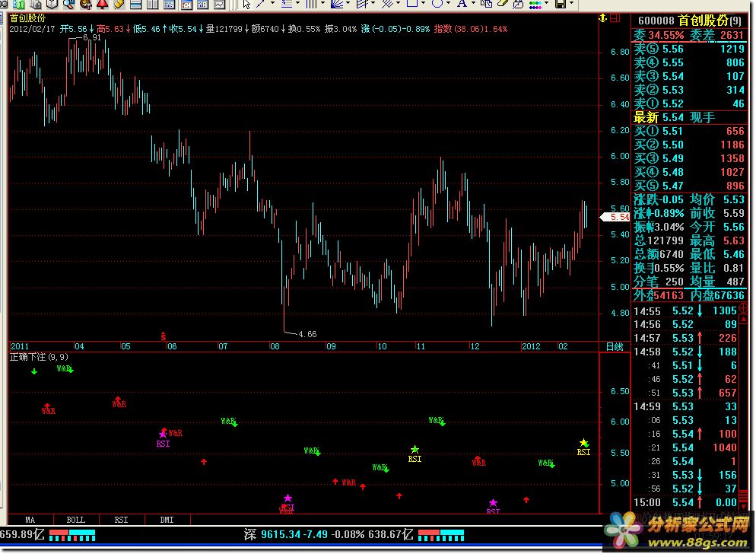The image size is (756, 554).
Task: Select the vertical cycle lines tool
Action: click(x=312, y=4)
